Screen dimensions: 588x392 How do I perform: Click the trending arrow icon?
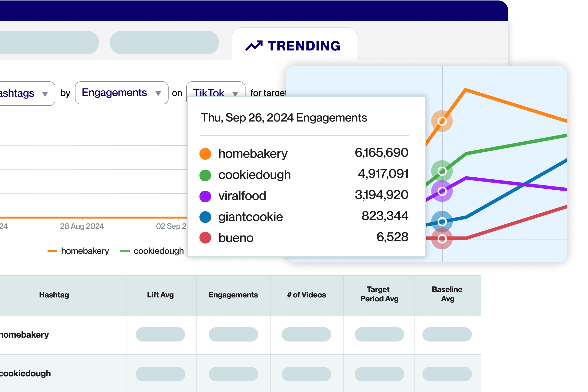[254, 46]
